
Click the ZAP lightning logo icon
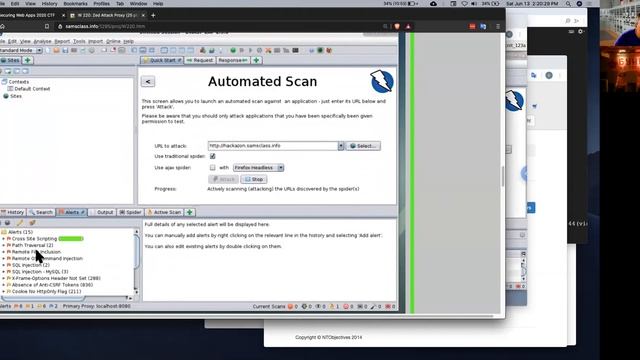pos(382,81)
